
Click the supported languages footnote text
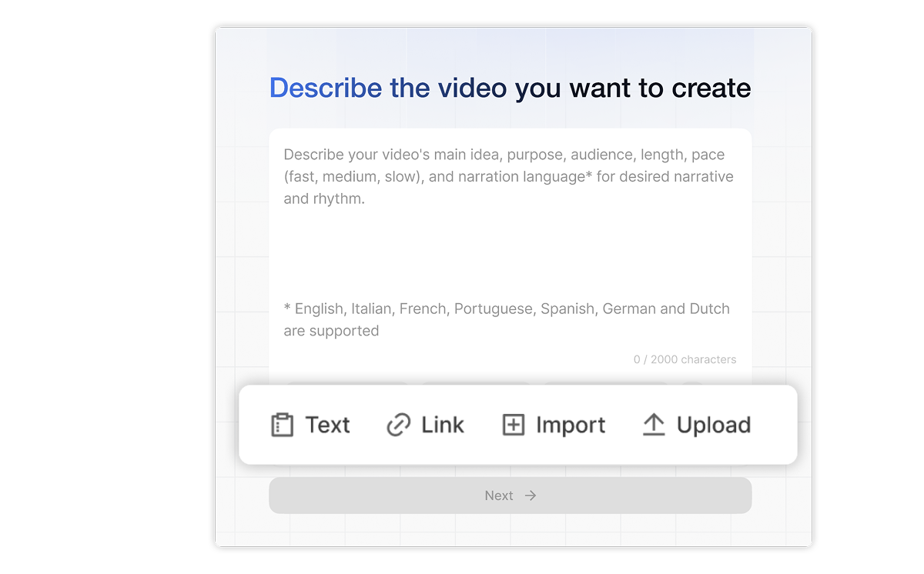click(507, 319)
